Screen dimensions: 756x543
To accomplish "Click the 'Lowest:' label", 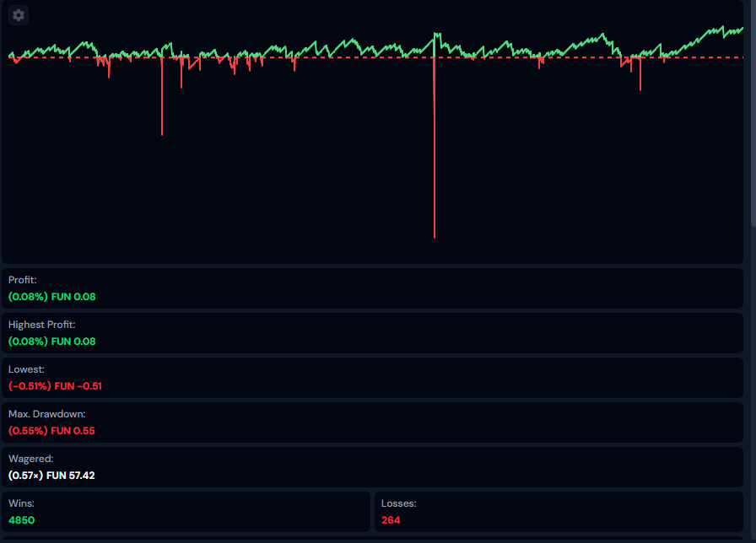I will [26, 369].
